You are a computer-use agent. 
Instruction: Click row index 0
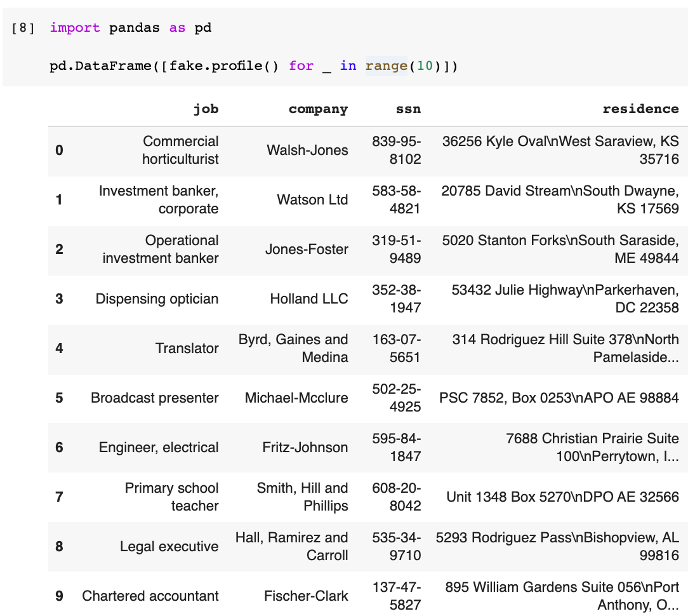pos(59,151)
